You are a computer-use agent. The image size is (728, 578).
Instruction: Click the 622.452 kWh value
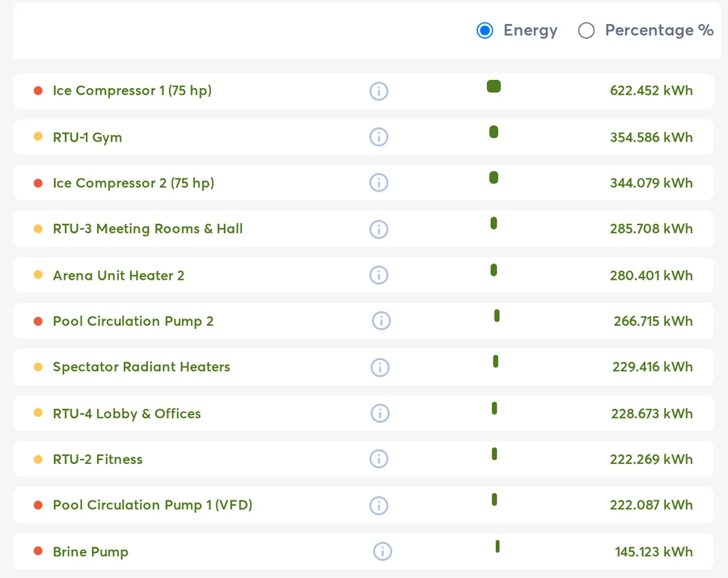pos(651,91)
